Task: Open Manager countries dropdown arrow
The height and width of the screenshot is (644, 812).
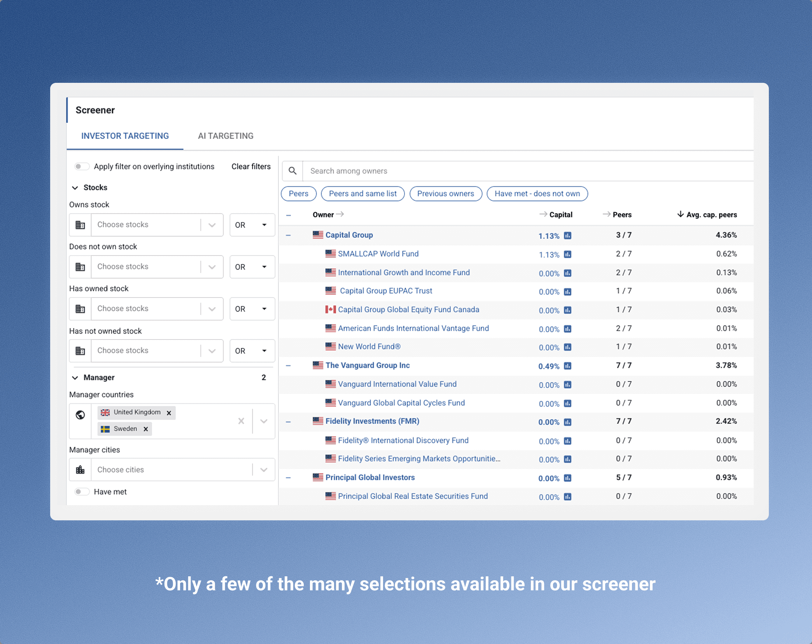Action: pos(264,421)
